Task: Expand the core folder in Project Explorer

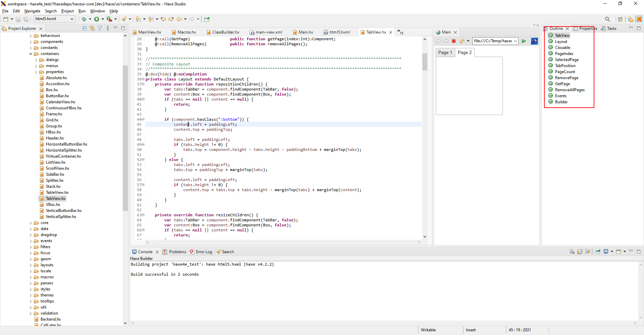Action: click(30, 223)
